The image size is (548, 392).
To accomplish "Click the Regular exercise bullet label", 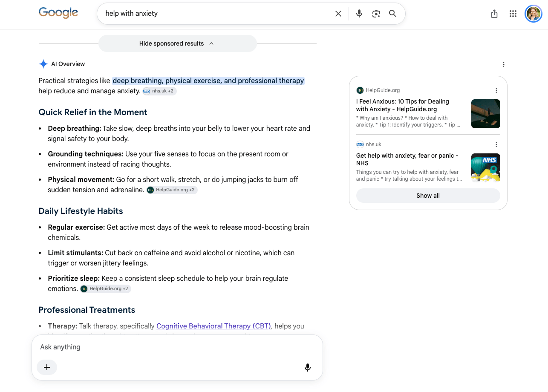I will (x=76, y=227).
